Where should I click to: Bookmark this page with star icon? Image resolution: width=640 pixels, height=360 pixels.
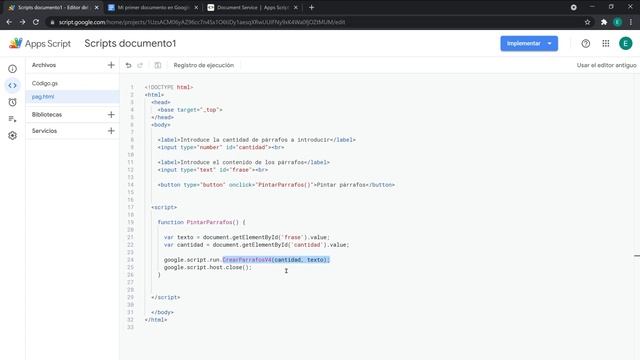pos(587,22)
